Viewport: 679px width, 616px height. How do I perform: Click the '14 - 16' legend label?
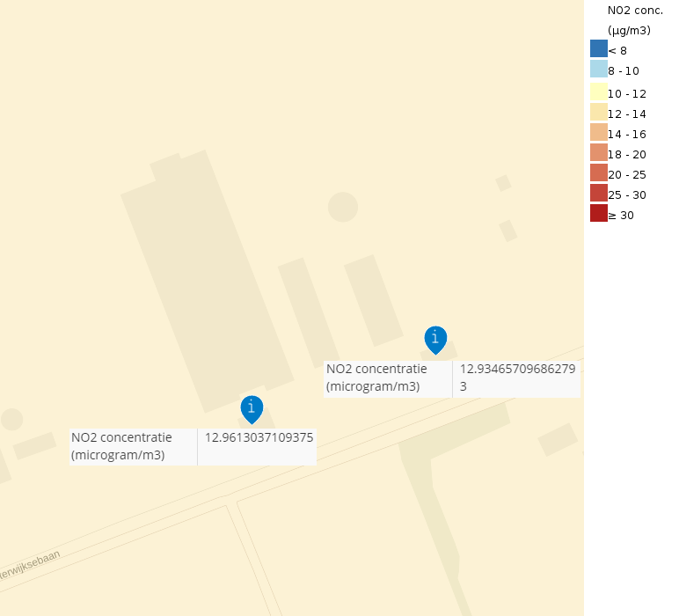627,135
